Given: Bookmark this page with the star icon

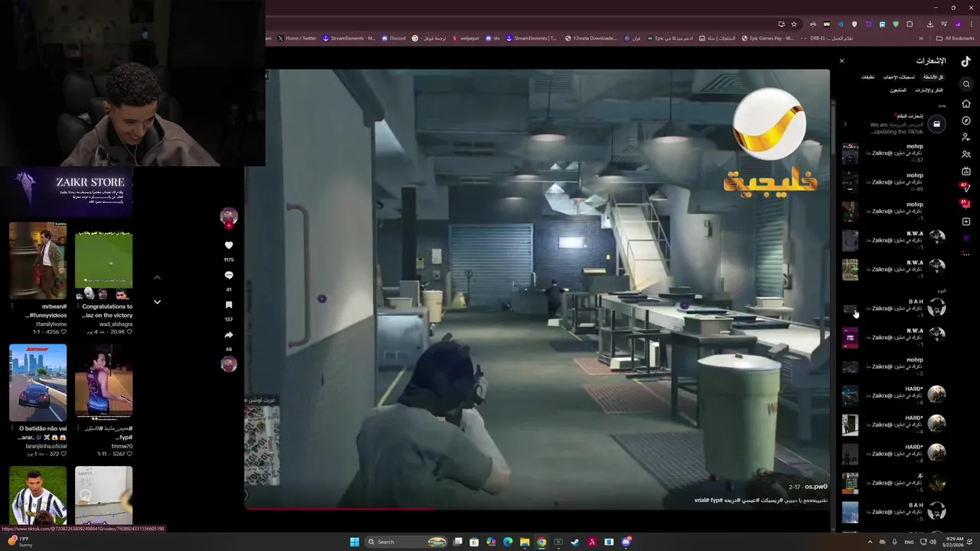Looking at the screenshot, I should pyautogui.click(x=794, y=24).
